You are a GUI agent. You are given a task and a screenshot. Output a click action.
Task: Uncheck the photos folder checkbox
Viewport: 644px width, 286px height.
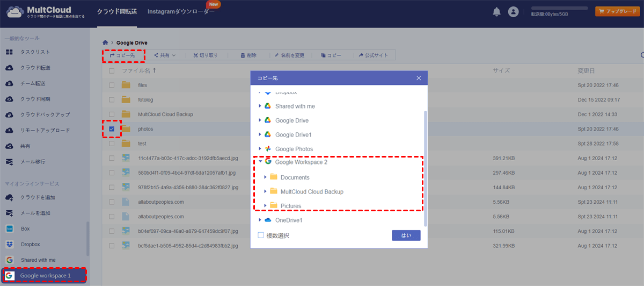(112, 129)
